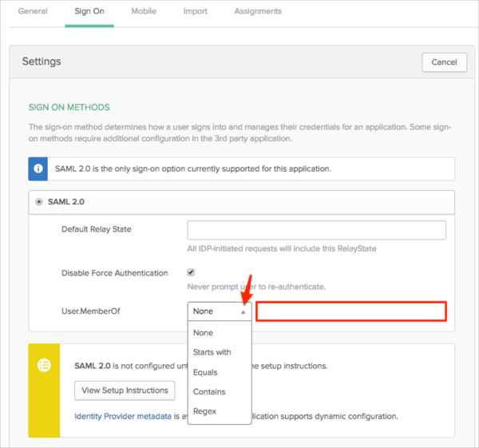Choose Regex filter option

[x=204, y=411]
